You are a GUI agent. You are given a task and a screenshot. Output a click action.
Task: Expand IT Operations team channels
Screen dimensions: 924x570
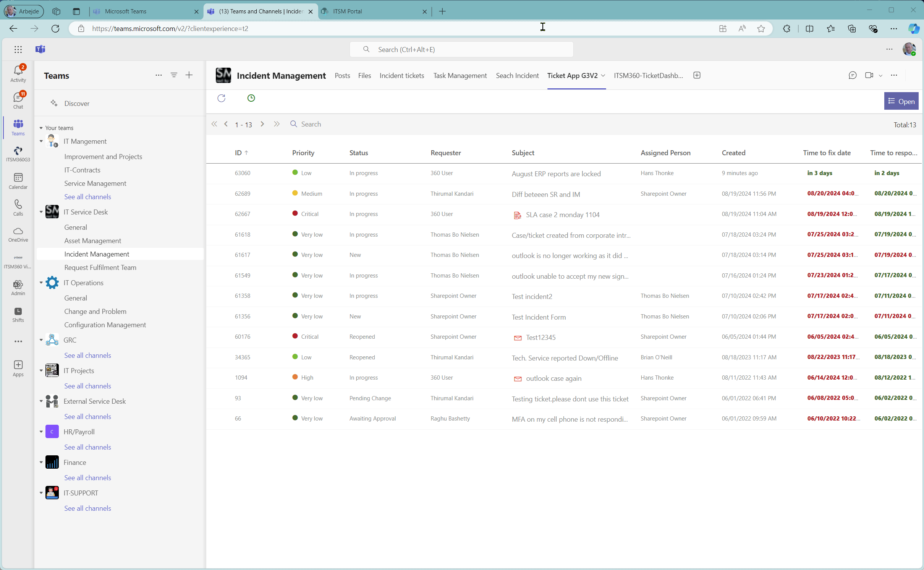41,282
